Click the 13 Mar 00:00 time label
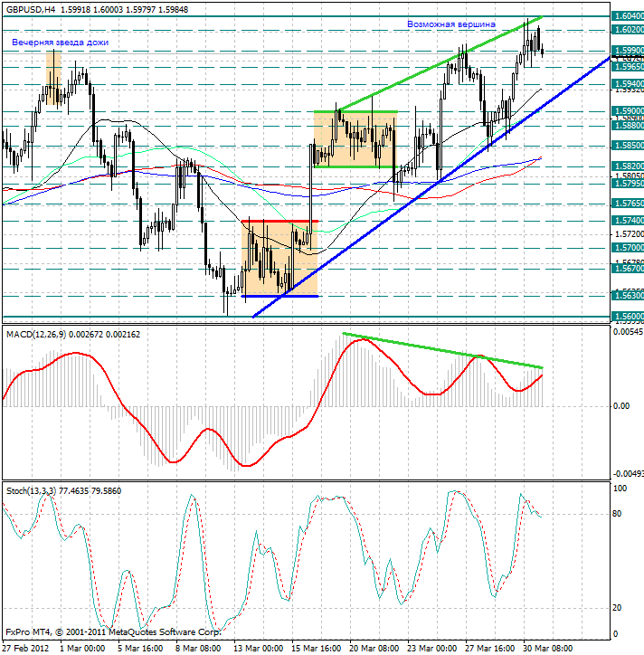This screenshot has height=655, width=644. pyautogui.click(x=259, y=649)
